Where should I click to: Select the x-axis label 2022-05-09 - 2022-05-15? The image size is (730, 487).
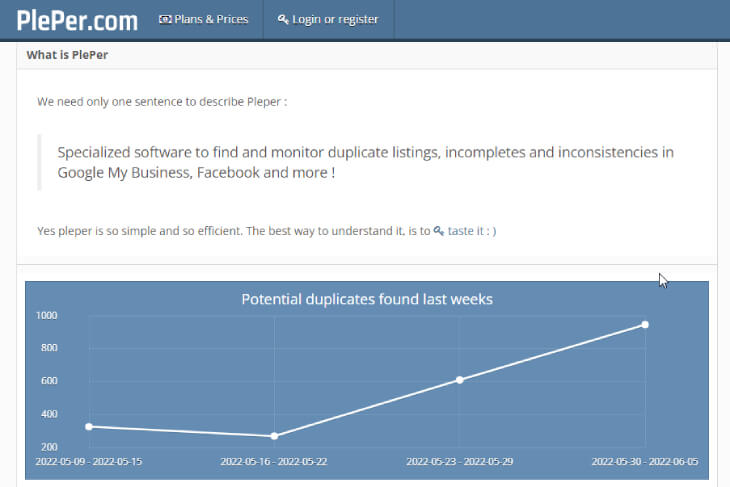[x=88, y=461]
